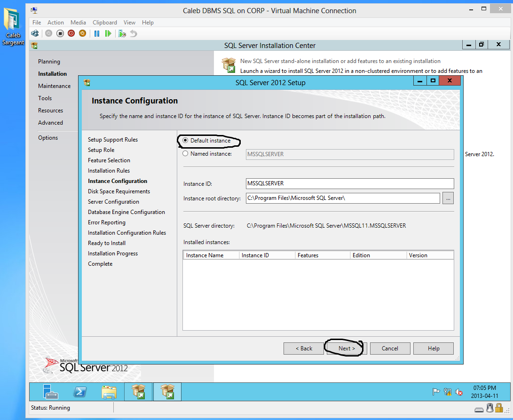
Task: Select the Named instance radio button
Action: (185, 153)
